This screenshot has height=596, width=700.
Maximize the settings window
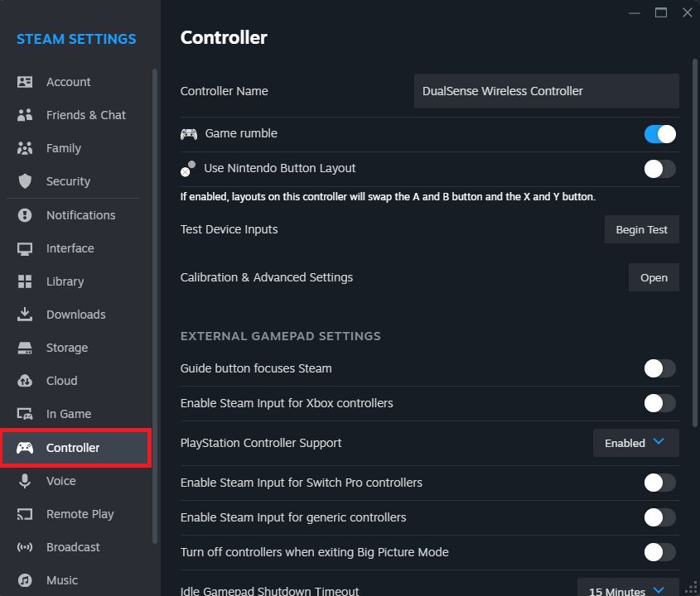[x=661, y=12]
